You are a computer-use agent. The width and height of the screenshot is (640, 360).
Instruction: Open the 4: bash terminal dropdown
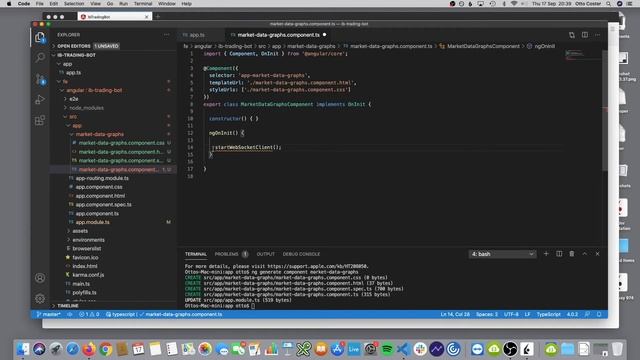click(x=502, y=254)
